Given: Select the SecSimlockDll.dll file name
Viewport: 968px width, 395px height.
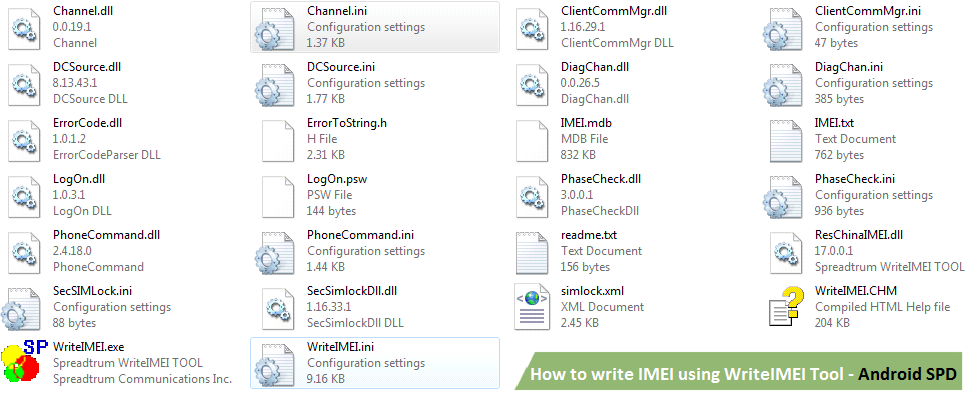Looking at the screenshot, I should [x=351, y=290].
